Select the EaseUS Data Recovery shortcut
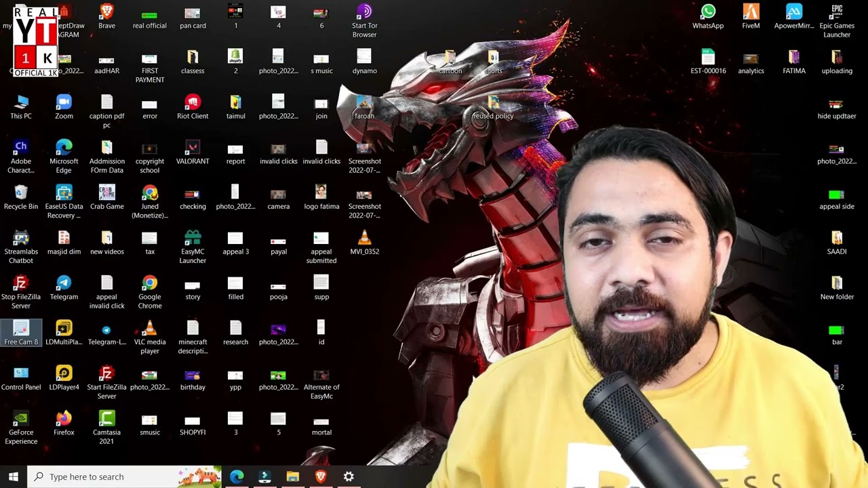This screenshot has width=868, height=488. pos(64,202)
